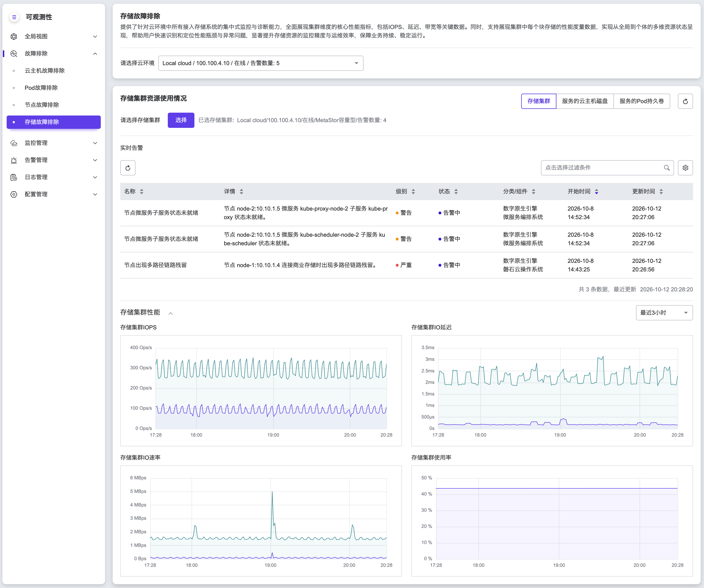Sort alerts by 更新时间 column
Image resolution: width=704 pixels, height=588 pixels.
tap(661, 192)
